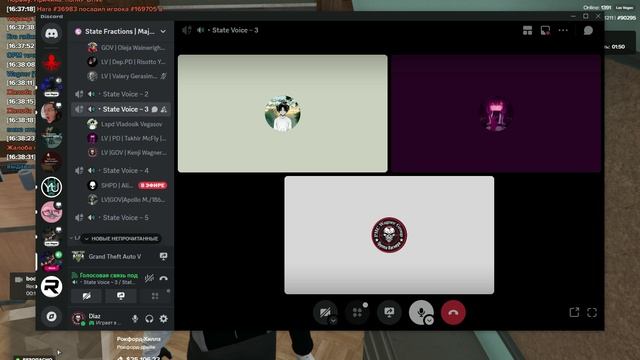Screen dimensions: 640x360
Task: Open microphone input options dropdown arrow
Action: [x=429, y=321]
